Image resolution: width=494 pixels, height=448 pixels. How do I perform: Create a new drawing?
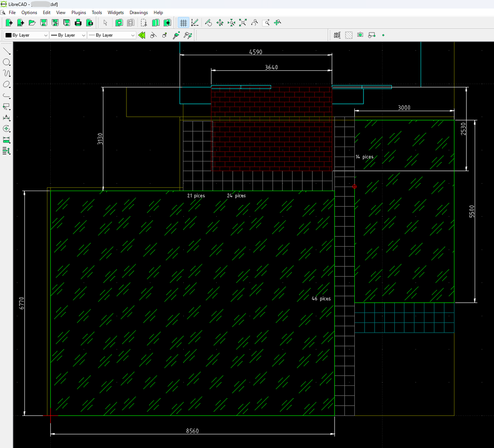9,23
